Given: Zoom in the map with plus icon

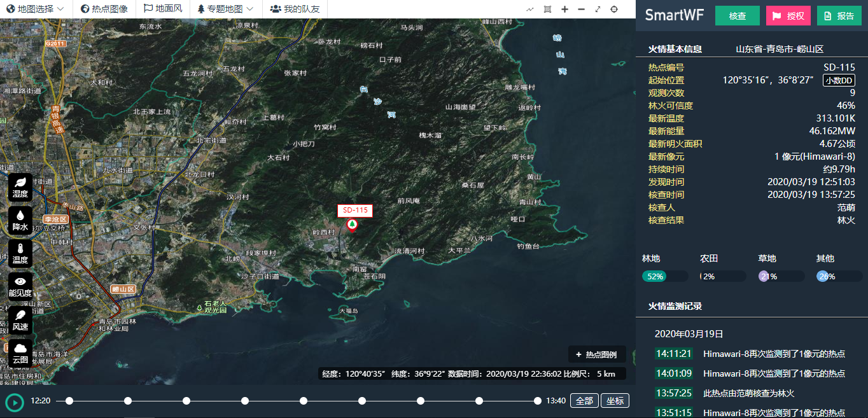Looking at the screenshot, I should (564, 10).
